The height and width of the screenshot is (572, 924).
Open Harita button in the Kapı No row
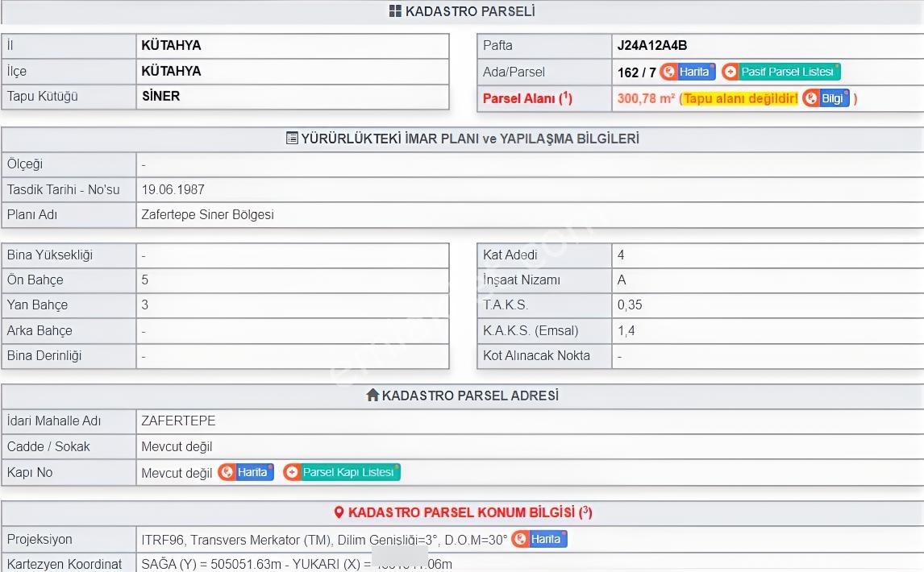pos(246,472)
